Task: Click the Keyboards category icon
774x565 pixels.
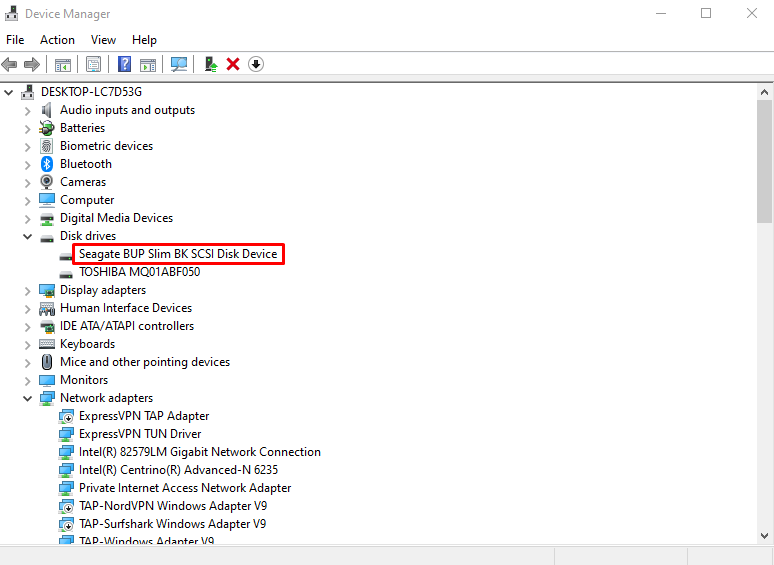Action: [x=47, y=344]
